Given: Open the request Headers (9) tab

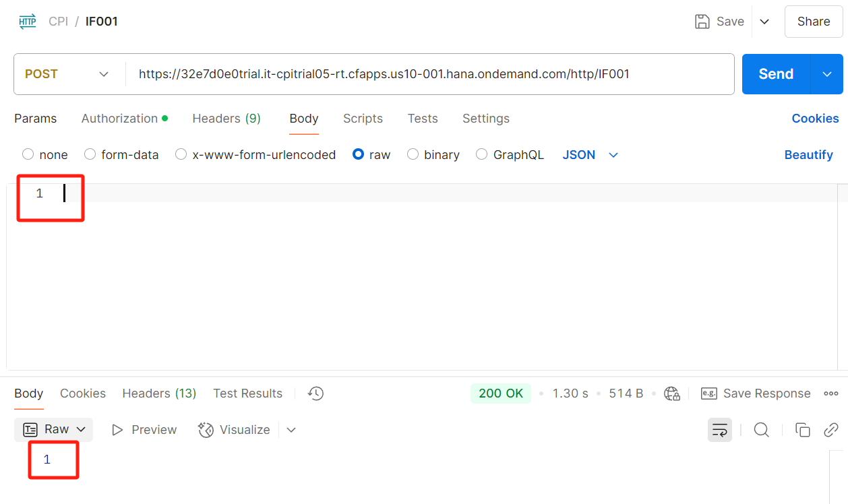Looking at the screenshot, I should coord(226,119).
